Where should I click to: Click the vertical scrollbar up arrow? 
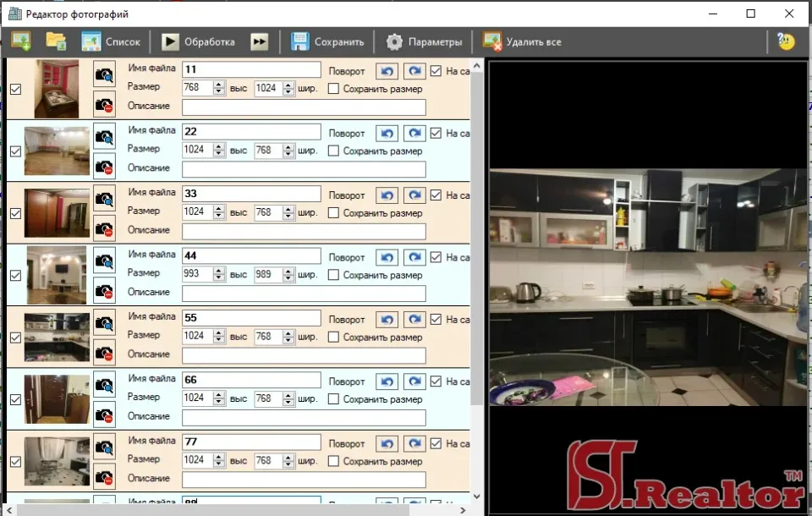[477, 66]
